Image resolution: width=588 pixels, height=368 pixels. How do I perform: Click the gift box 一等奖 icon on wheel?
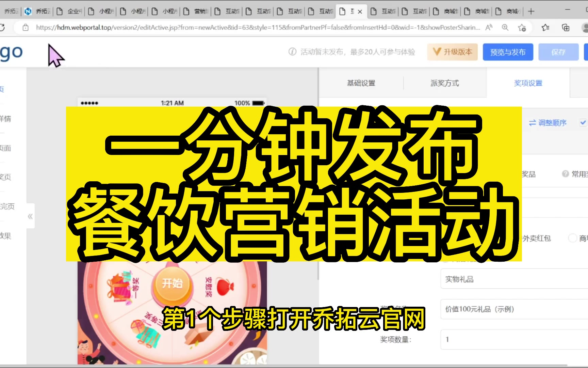[119, 287]
